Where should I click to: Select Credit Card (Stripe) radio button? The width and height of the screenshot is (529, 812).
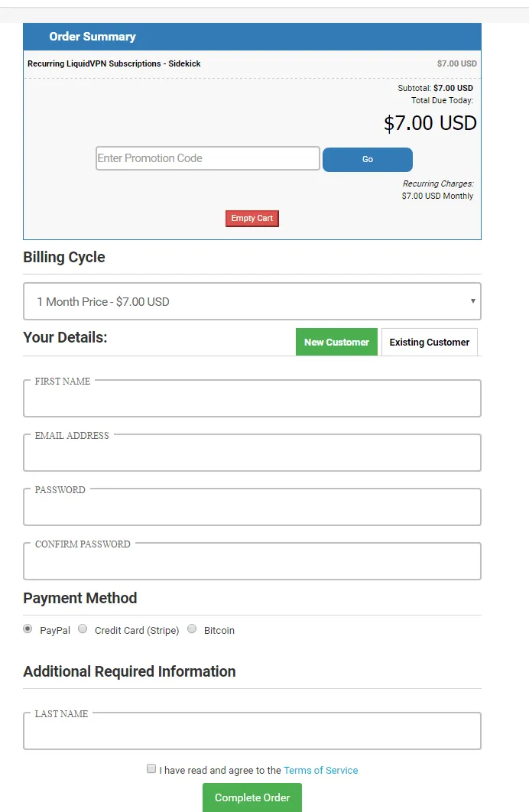click(x=83, y=629)
